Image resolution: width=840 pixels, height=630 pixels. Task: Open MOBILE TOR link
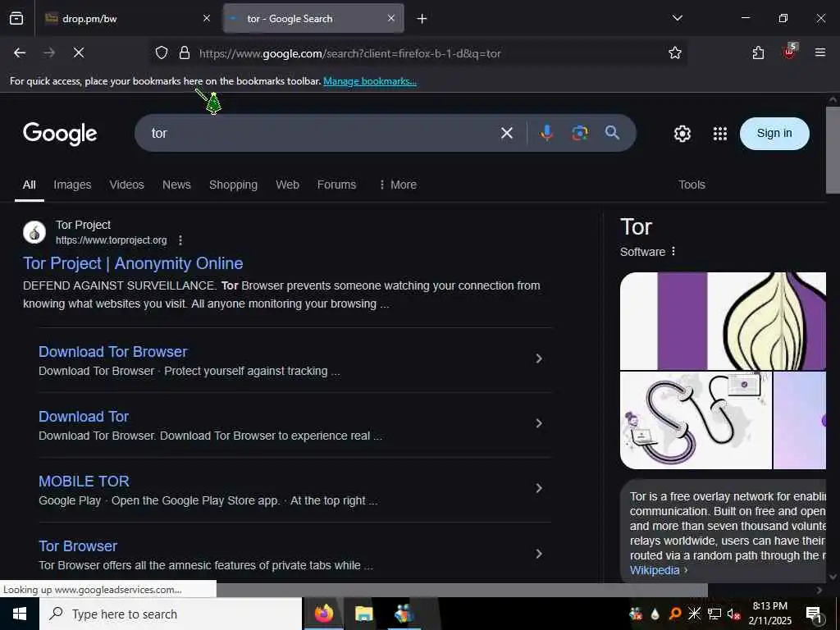click(84, 481)
